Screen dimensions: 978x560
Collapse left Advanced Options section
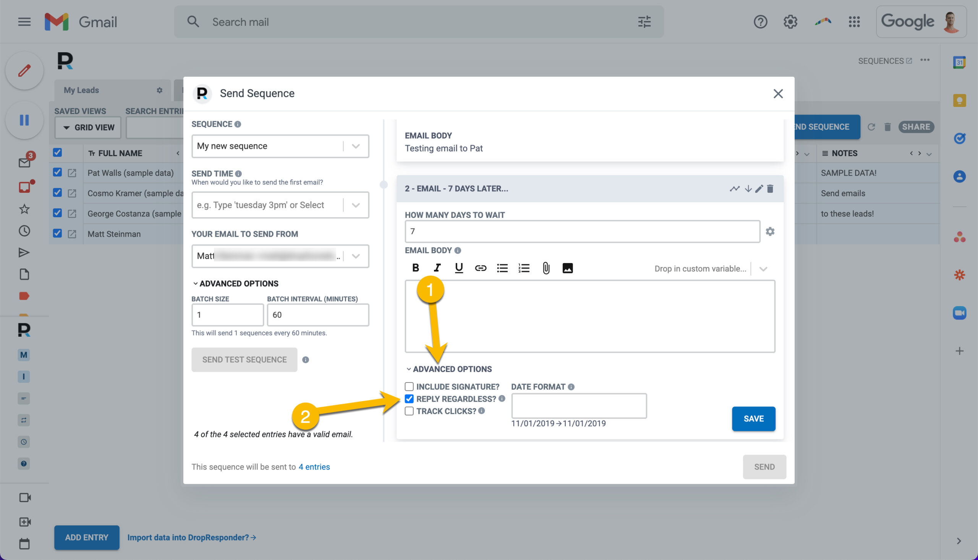click(236, 284)
